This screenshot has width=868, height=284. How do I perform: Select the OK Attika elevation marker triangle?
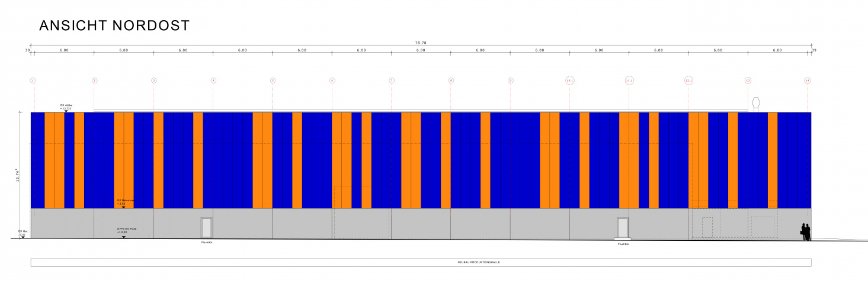click(66, 111)
